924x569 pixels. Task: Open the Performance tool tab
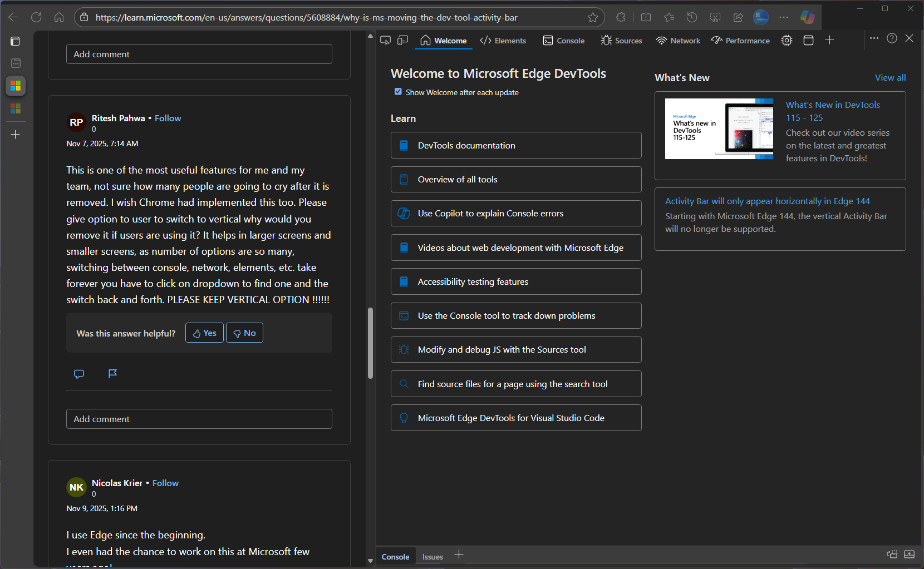tap(740, 41)
